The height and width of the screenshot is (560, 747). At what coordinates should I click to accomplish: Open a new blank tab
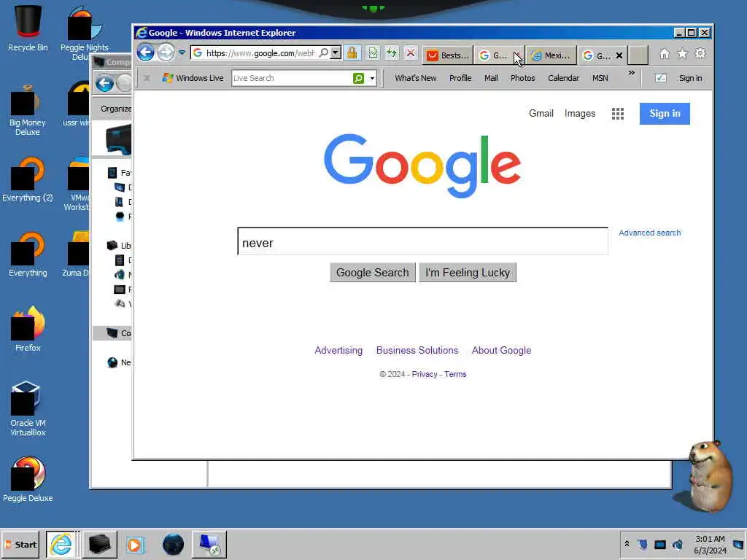coord(638,55)
